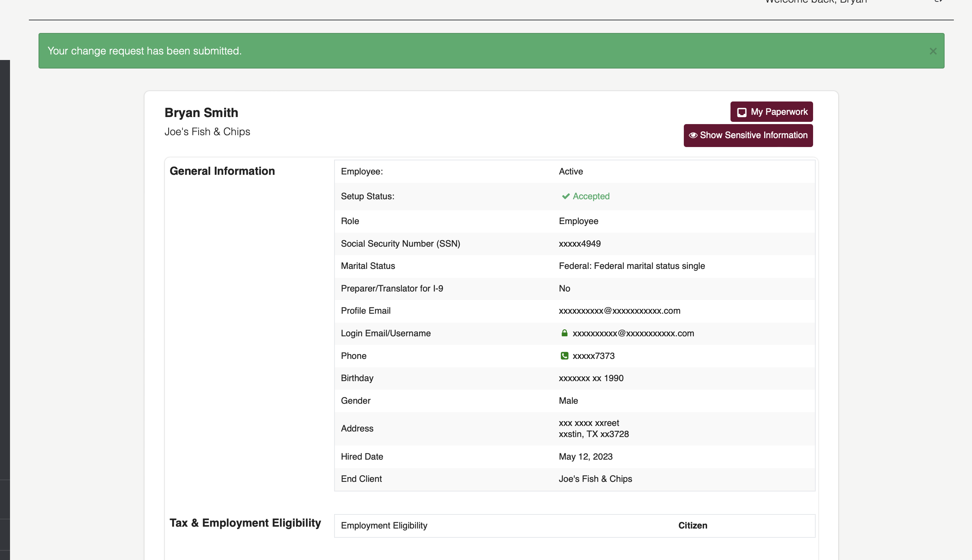Click the green checkmark beside Accepted status
Image resolution: width=972 pixels, height=560 pixels.
tap(565, 196)
